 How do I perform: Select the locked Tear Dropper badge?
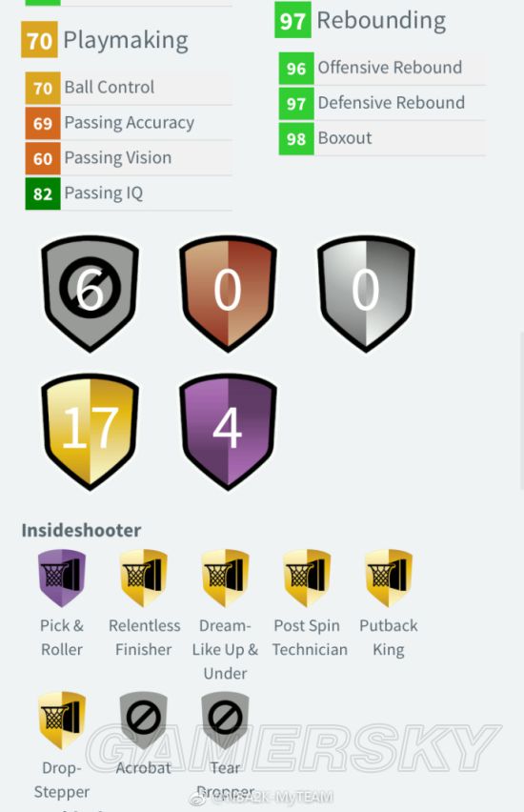[225, 721]
